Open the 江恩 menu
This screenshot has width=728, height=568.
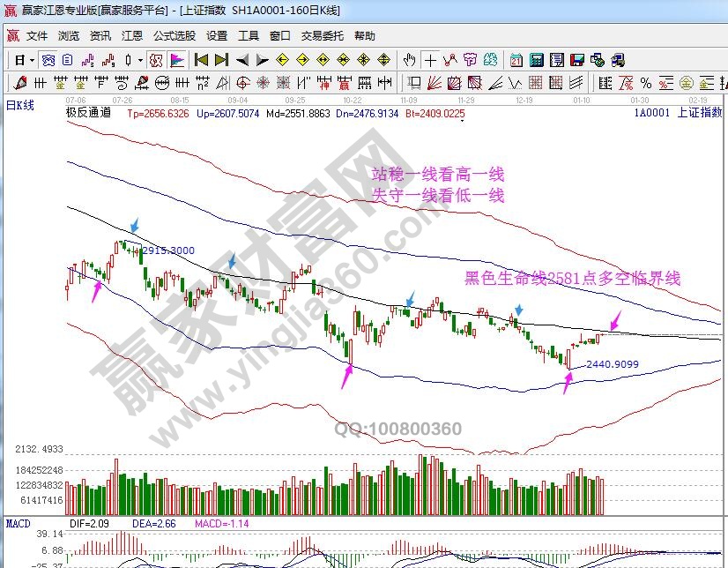coord(131,36)
